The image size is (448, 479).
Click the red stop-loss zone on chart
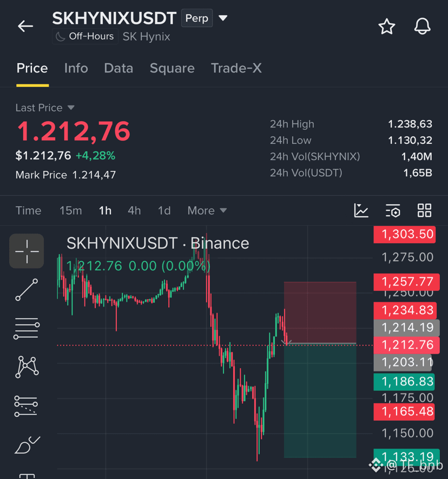click(320, 312)
